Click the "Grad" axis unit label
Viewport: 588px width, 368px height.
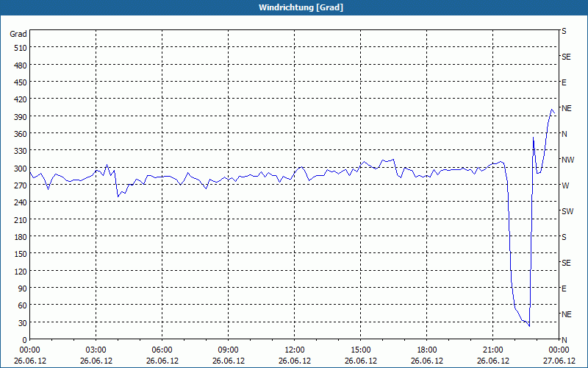[18, 34]
